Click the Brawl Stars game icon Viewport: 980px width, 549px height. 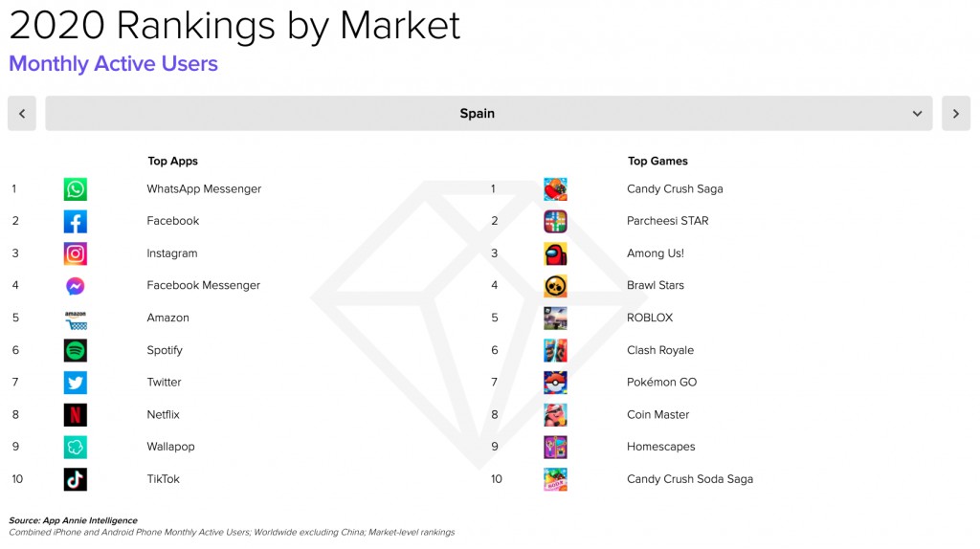pos(555,286)
